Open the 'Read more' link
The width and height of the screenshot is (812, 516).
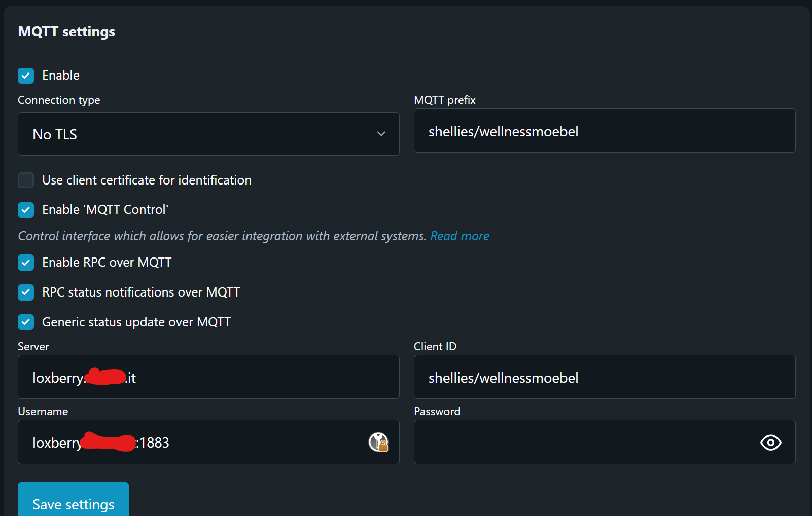coord(460,236)
